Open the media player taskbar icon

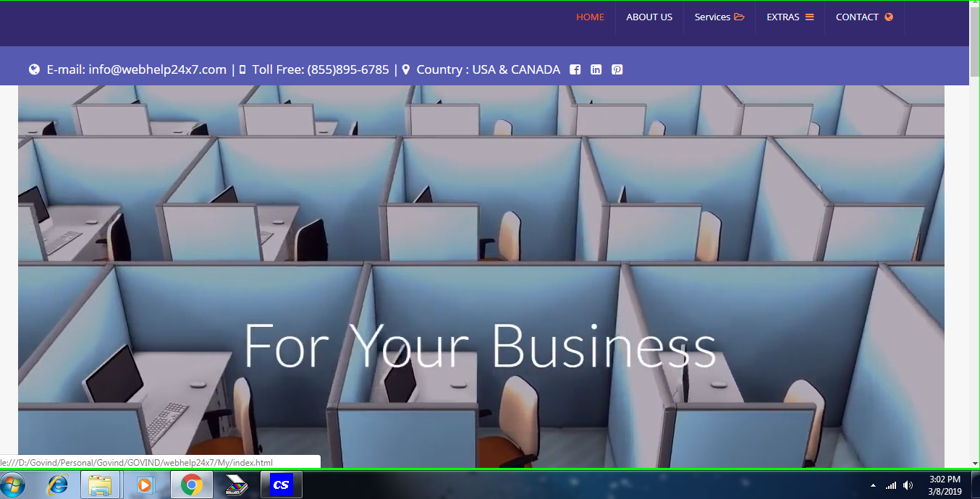coord(145,485)
